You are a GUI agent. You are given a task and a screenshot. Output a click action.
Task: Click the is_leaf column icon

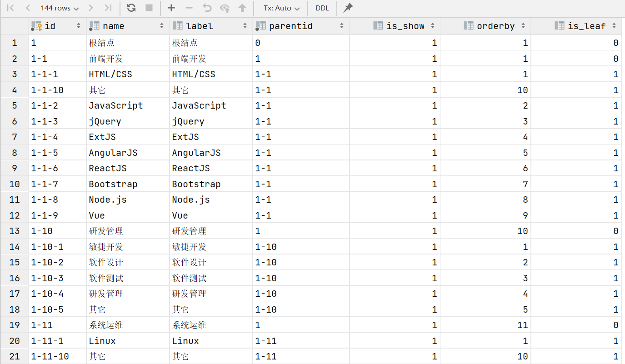(x=560, y=26)
